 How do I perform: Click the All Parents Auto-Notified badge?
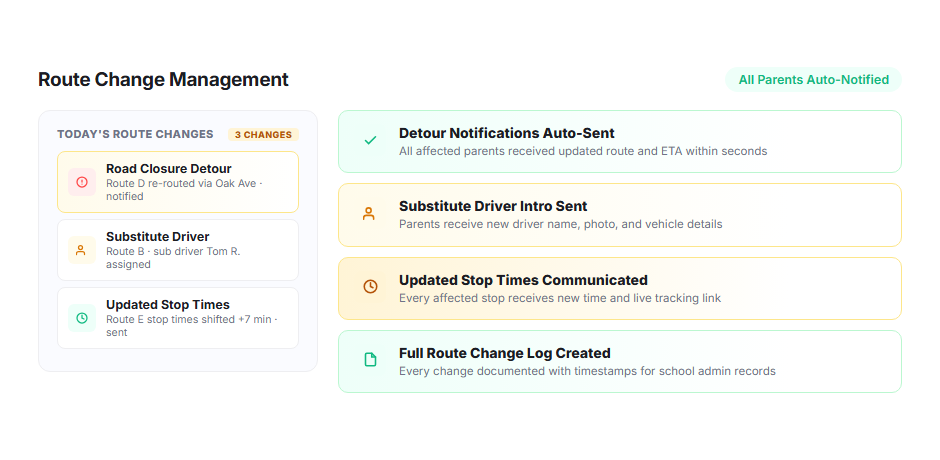[814, 80]
